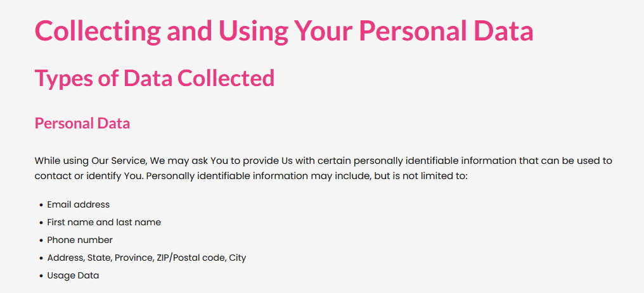
Task: Click the word 'Collecting' in the main heading
Action: 98,32
